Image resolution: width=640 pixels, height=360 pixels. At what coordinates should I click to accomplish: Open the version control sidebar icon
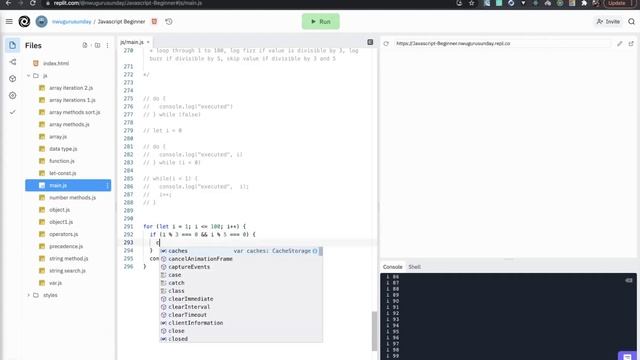(x=13, y=62)
